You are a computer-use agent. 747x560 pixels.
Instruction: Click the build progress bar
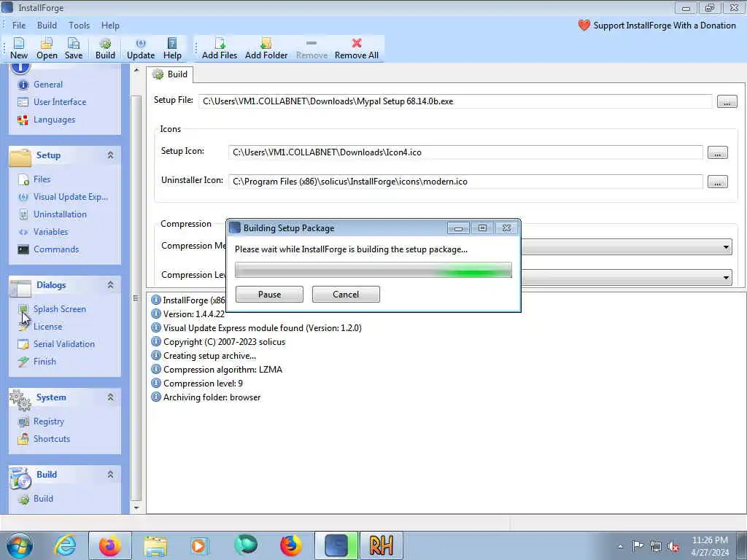click(373, 270)
